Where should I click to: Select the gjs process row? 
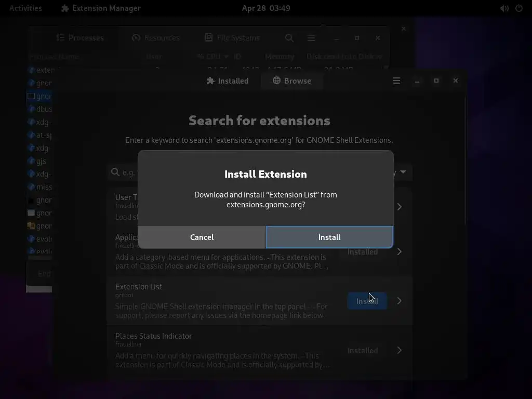coord(39,161)
